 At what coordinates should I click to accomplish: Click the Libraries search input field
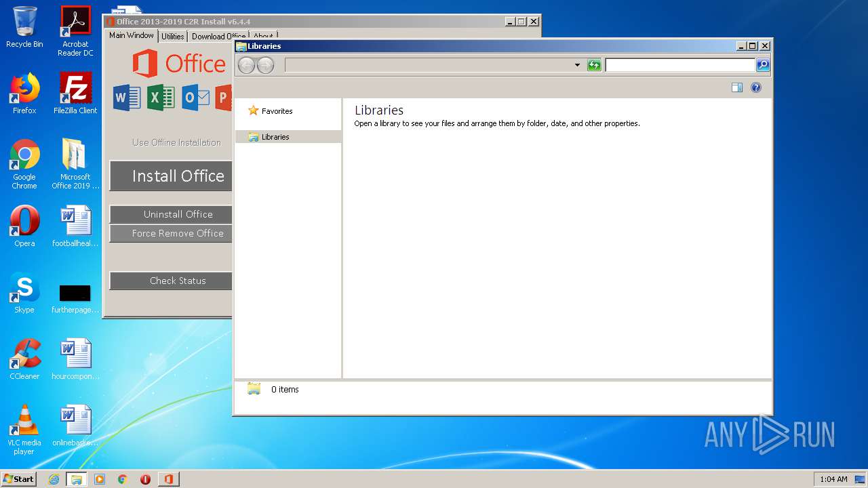680,65
